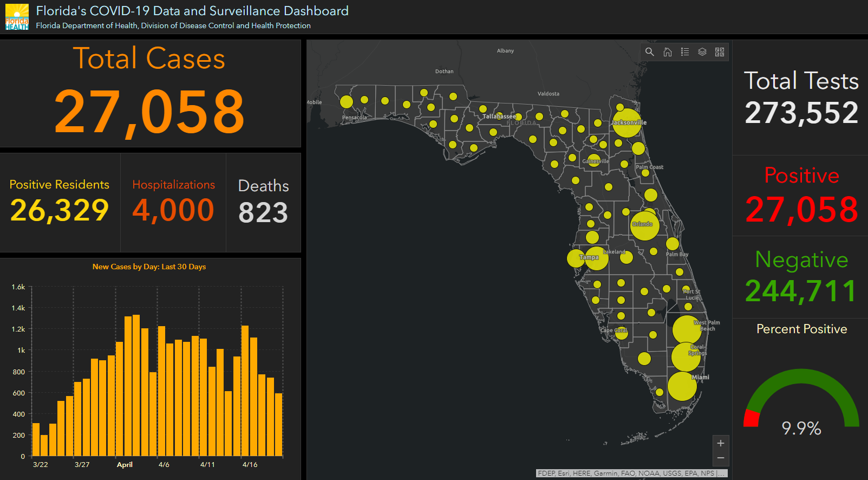This screenshot has height=480, width=868.
Task: Click the Valdosta map label
Action: (549, 94)
